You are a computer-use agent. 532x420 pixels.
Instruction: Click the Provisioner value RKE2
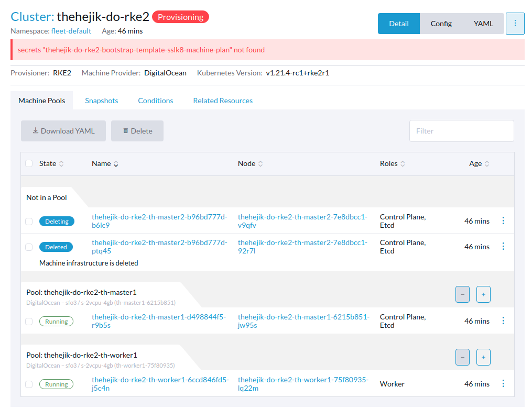click(x=62, y=73)
